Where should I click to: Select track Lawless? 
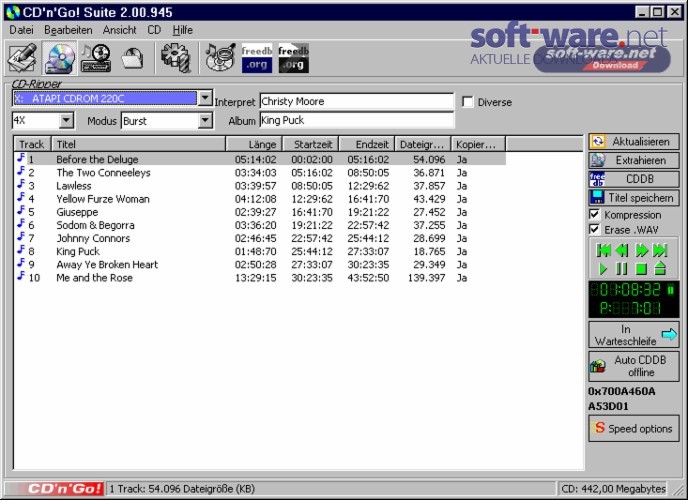(x=260, y=186)
